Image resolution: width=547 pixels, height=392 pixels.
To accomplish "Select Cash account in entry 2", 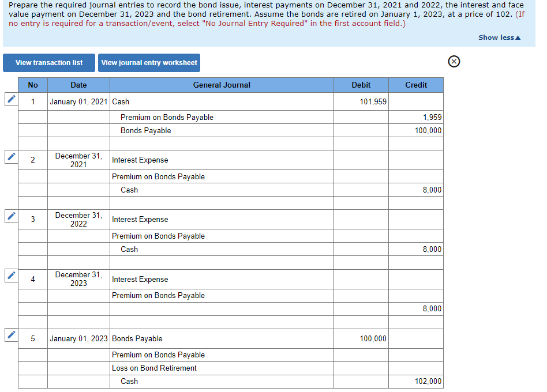I will point(222,190).
